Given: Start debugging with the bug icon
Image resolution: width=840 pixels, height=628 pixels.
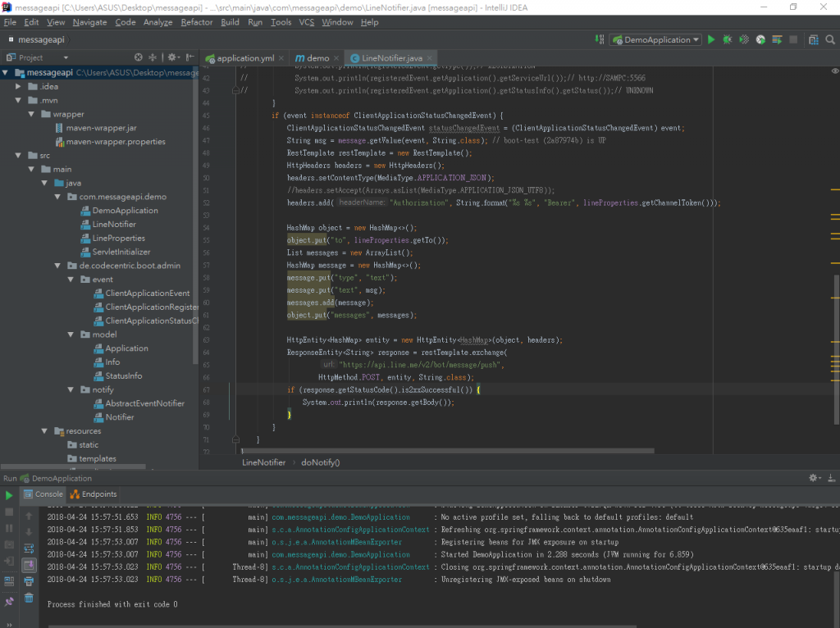Looking at the screenshot, I should 727,39.
